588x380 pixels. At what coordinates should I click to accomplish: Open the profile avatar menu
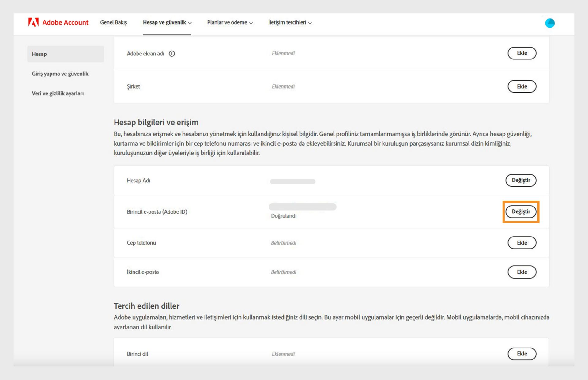click(550, 23)
